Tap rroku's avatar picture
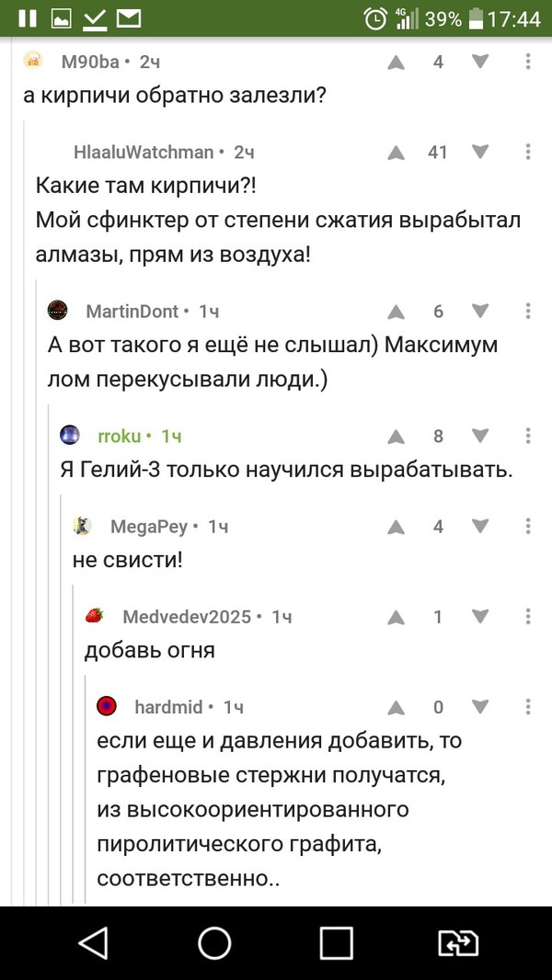 (x=70, y=436)
